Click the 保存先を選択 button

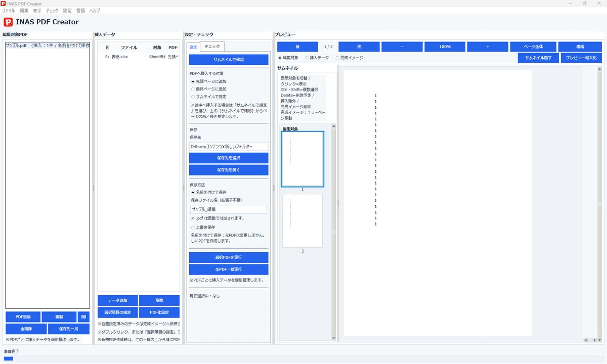tap(229, 158)
